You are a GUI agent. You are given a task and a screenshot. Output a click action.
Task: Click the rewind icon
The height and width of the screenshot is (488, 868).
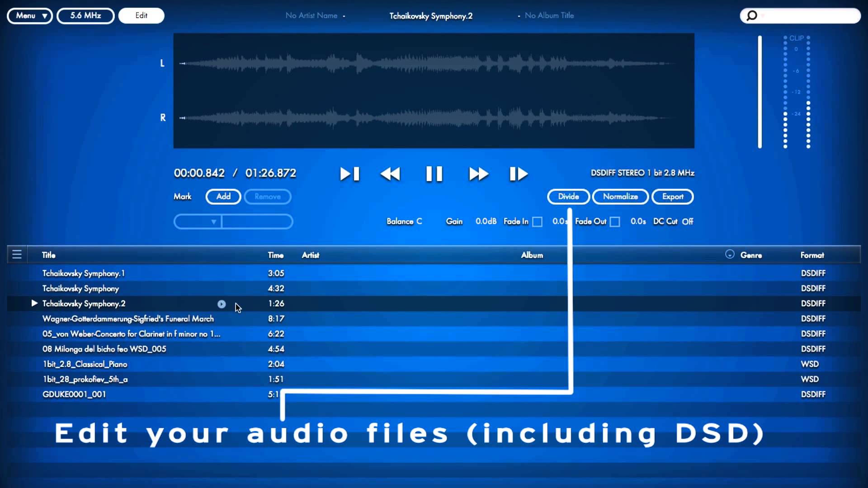(x=390, y=174)
